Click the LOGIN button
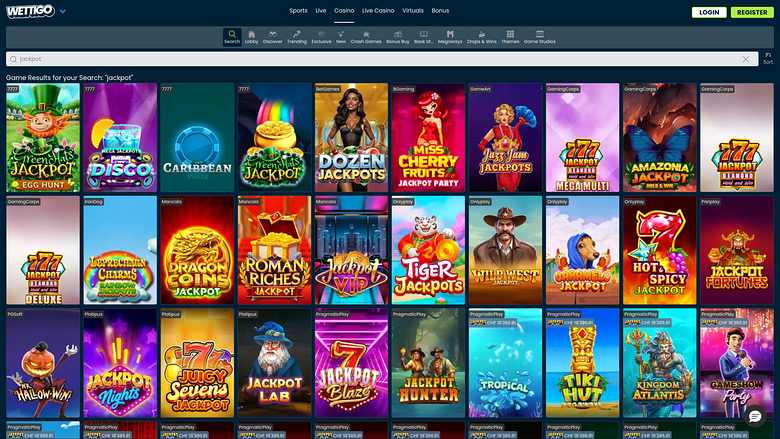The height and width of the screenshot is (439, 780). [x=709, y=12]
